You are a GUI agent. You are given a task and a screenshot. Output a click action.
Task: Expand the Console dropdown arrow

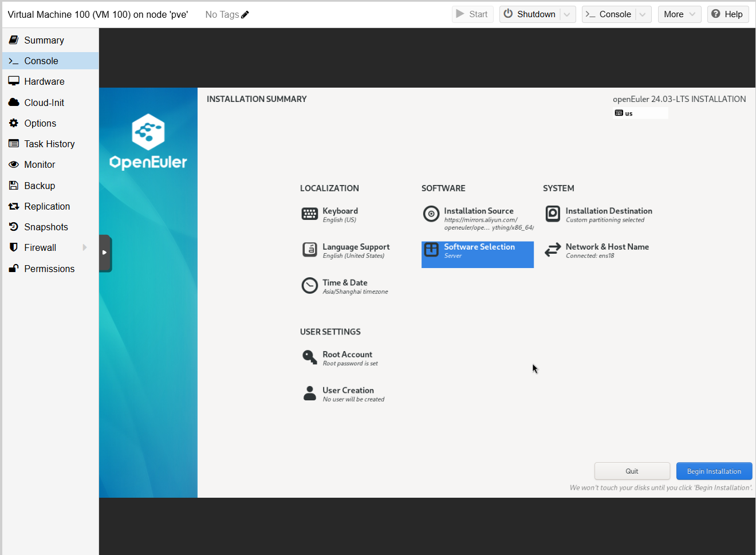pyautogui.click(x=643, y=14)
